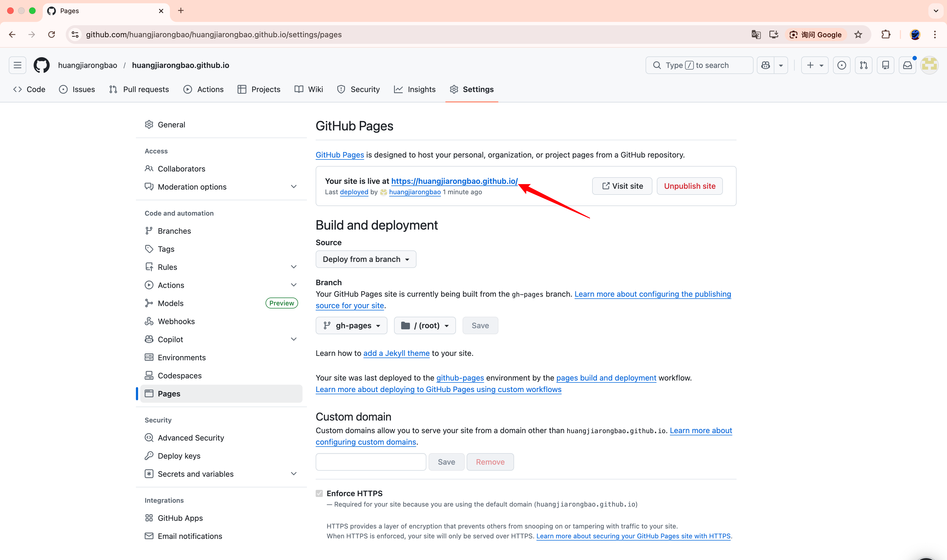947x560 pixels.
Task: Open Codespaces settings
Action: tap(221, 376)
